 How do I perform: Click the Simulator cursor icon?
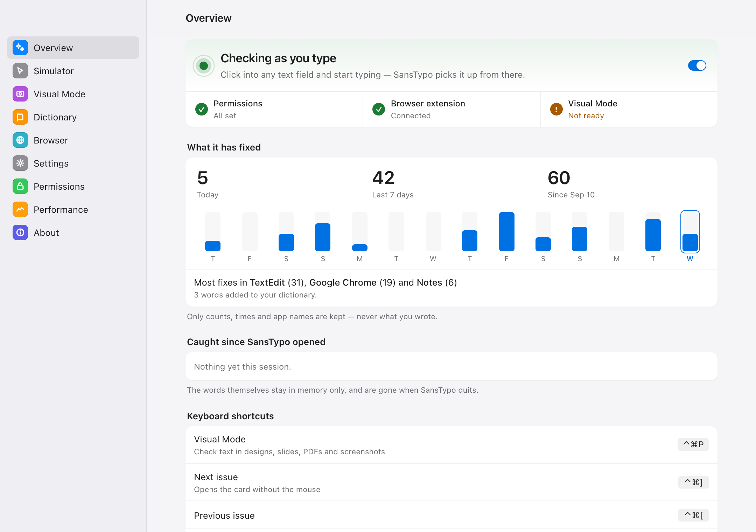coord(20,71)
